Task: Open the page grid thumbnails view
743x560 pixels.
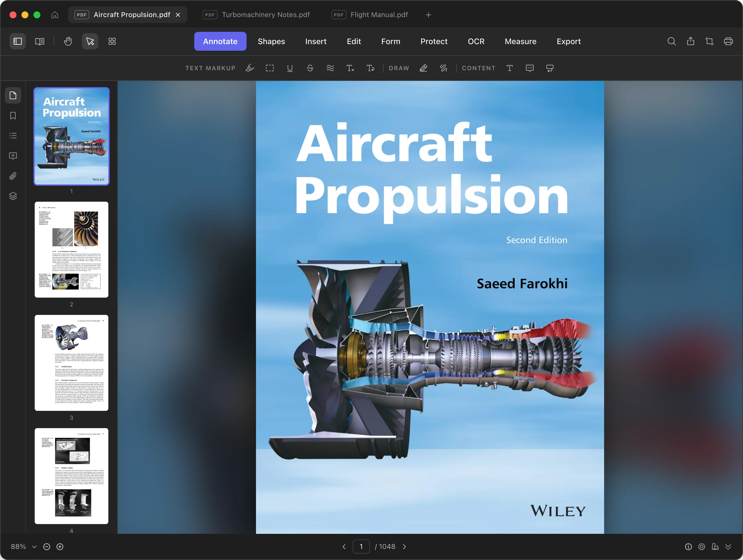Action: tap(112, 41)
